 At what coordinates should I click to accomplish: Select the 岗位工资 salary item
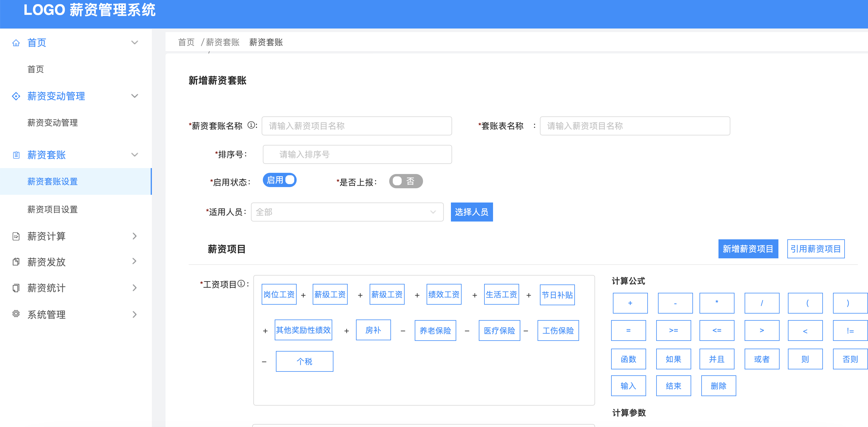279,294
